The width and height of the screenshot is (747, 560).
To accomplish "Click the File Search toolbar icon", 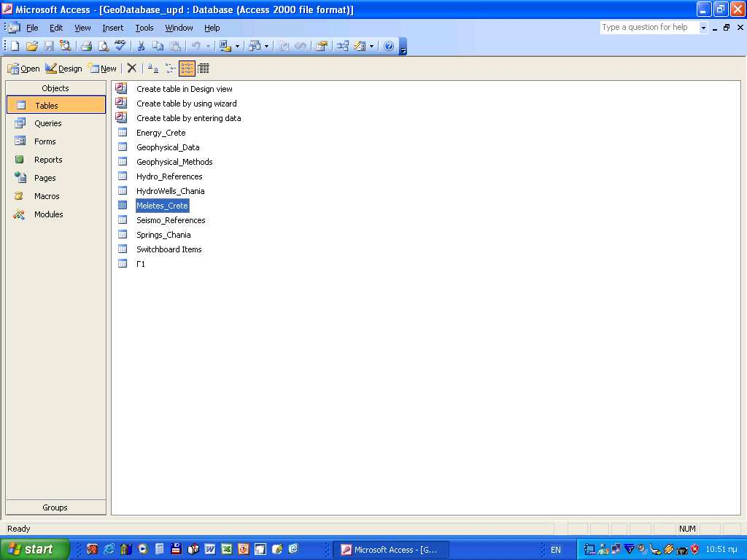I will [65, 46].
